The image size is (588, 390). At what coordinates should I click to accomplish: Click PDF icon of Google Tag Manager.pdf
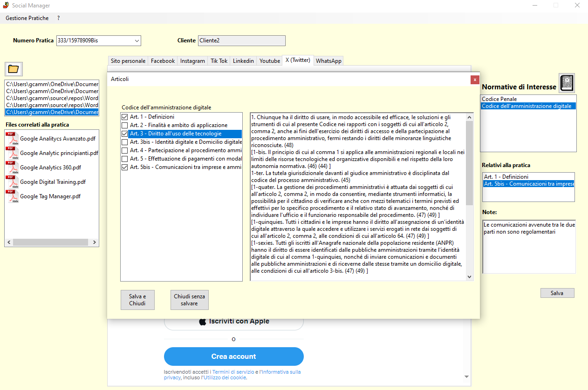pyautogui.click(x=13, y=196)
